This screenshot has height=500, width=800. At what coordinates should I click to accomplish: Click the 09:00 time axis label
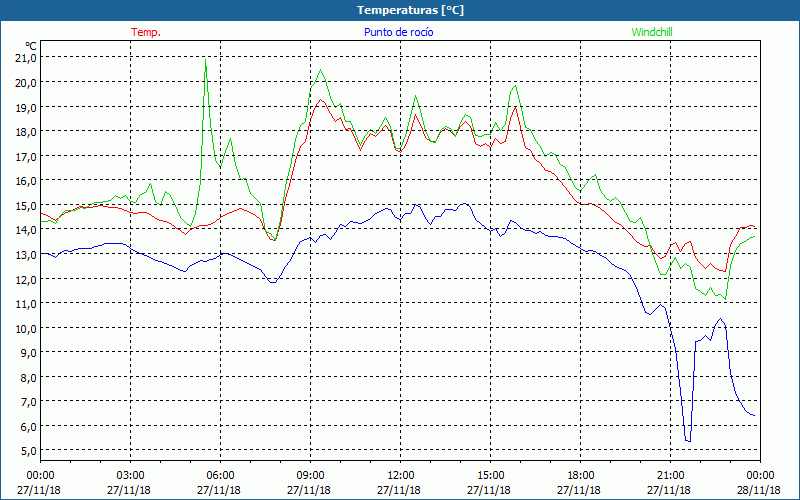point(310,476)
